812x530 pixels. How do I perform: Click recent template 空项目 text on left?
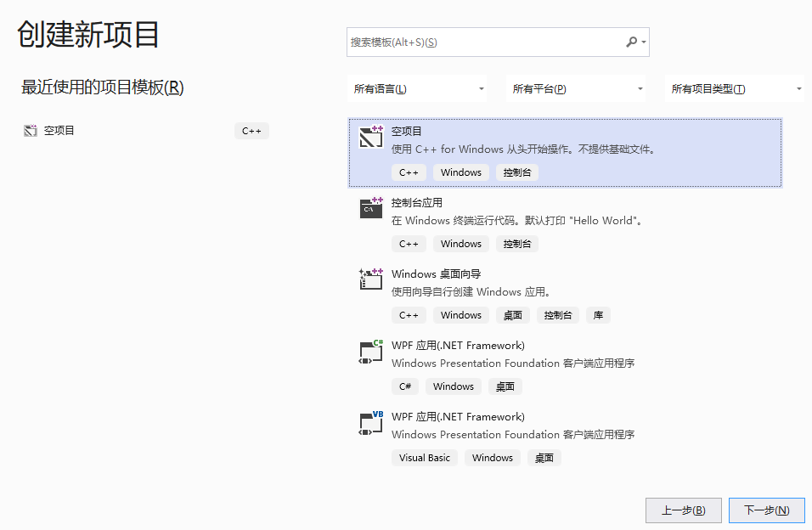click(x=59, y=131)
